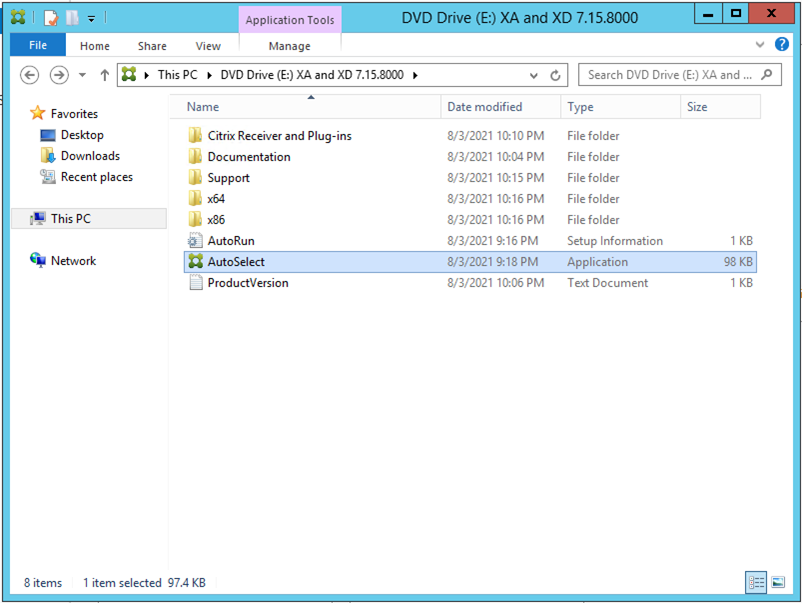Click the Favorites star icon

37,113
